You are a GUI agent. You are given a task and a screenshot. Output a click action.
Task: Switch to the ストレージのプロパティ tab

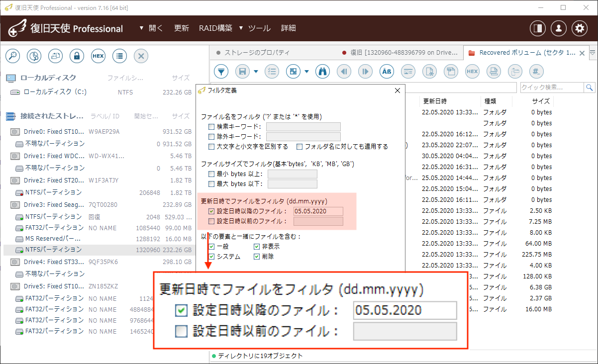pyautogui.click(x=257, y=52)
